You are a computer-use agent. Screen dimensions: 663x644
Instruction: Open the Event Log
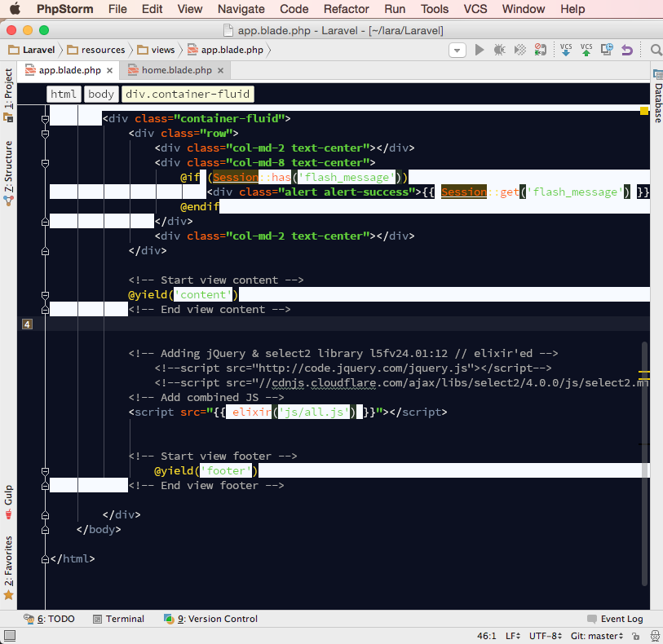pos(615,619)
